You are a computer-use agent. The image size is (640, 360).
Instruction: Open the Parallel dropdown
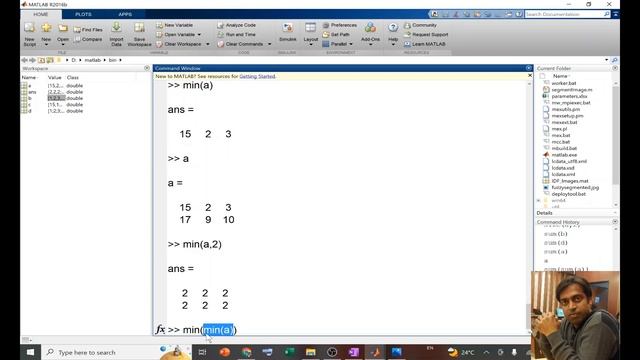338,44
